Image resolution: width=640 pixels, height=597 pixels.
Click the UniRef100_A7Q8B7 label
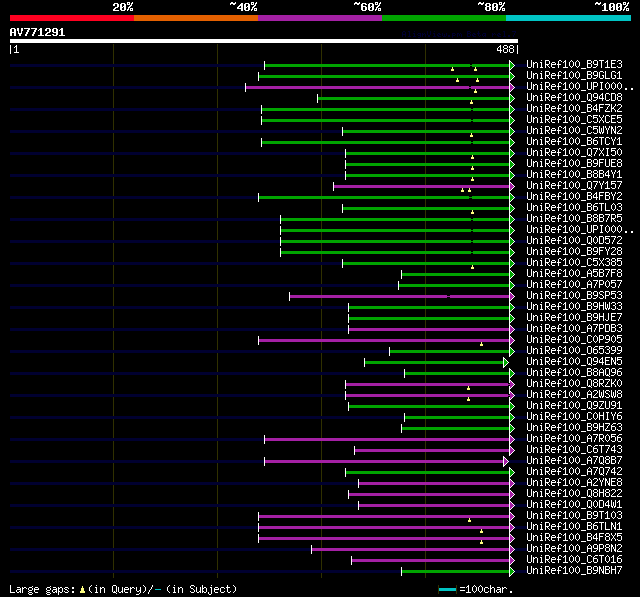tap(574, 461)
